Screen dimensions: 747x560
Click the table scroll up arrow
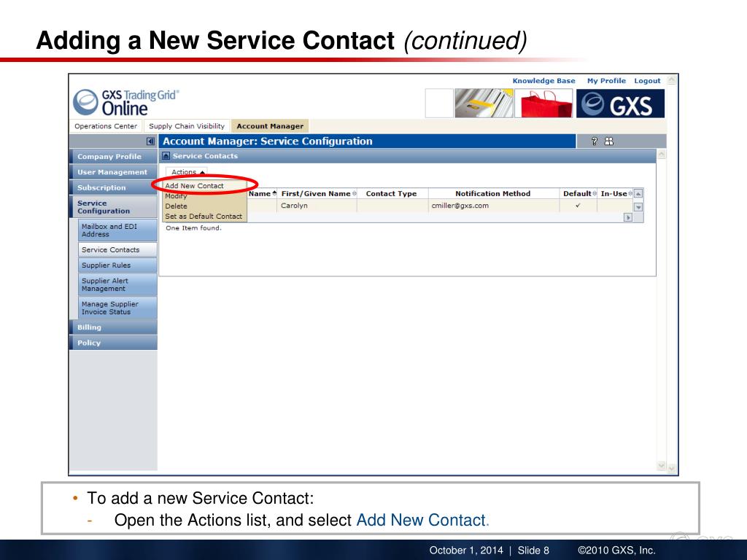coord(638,193)
